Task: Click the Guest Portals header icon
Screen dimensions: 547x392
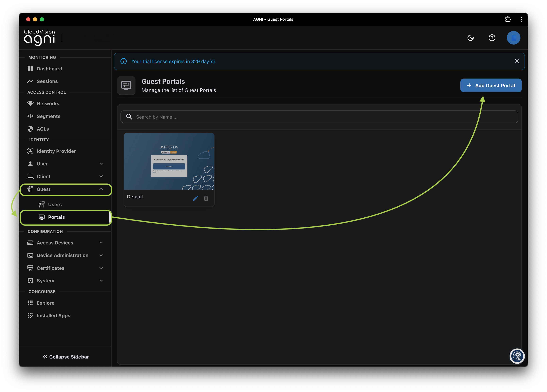Action: 126,86
